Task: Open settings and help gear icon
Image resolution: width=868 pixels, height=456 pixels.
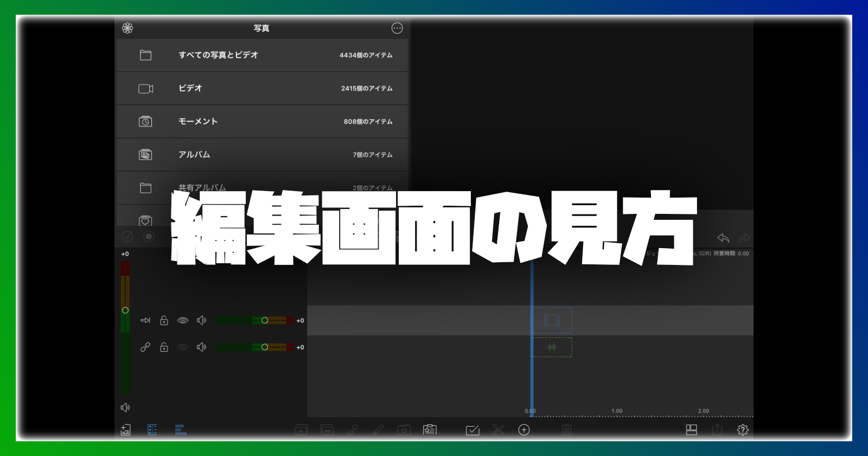Action: click(x=743, y=430)
